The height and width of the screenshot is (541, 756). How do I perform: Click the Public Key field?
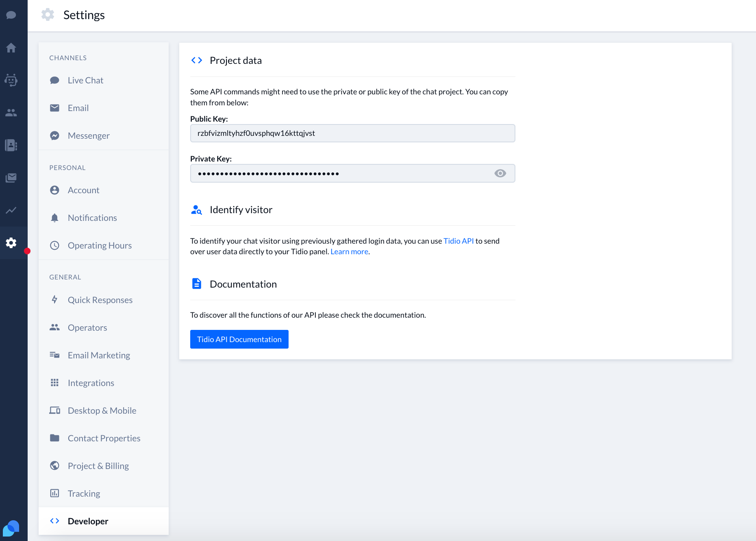[353, 133]
